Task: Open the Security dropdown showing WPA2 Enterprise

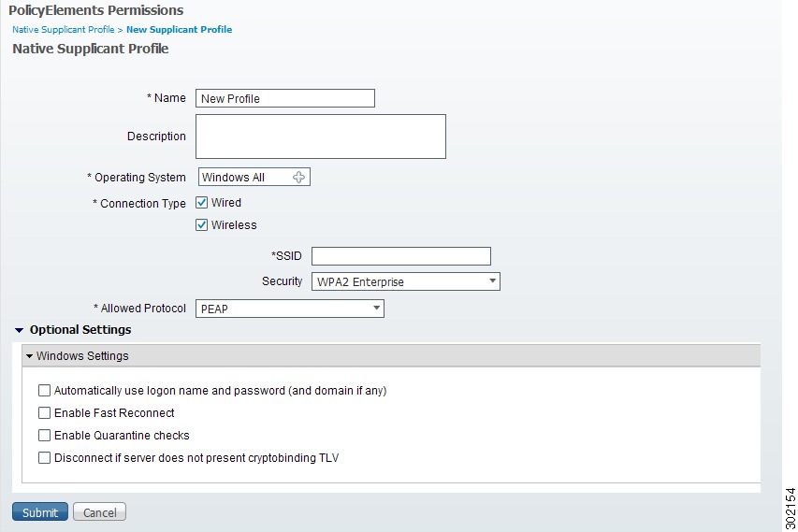Action: [406, 281]
